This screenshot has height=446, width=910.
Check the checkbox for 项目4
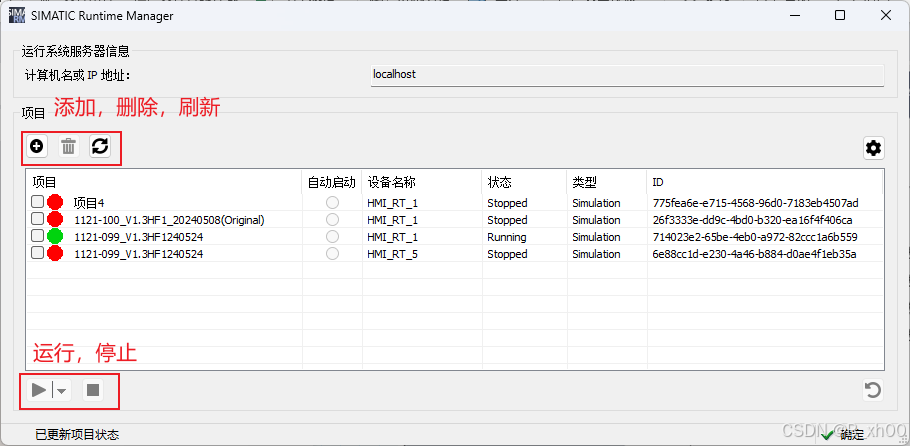pyautogui.click(x=37, y=202)
